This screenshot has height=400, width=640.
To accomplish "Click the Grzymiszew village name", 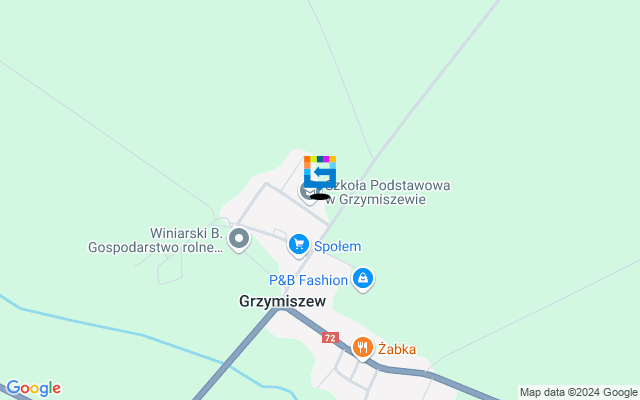I will click(x=282, y=301).
